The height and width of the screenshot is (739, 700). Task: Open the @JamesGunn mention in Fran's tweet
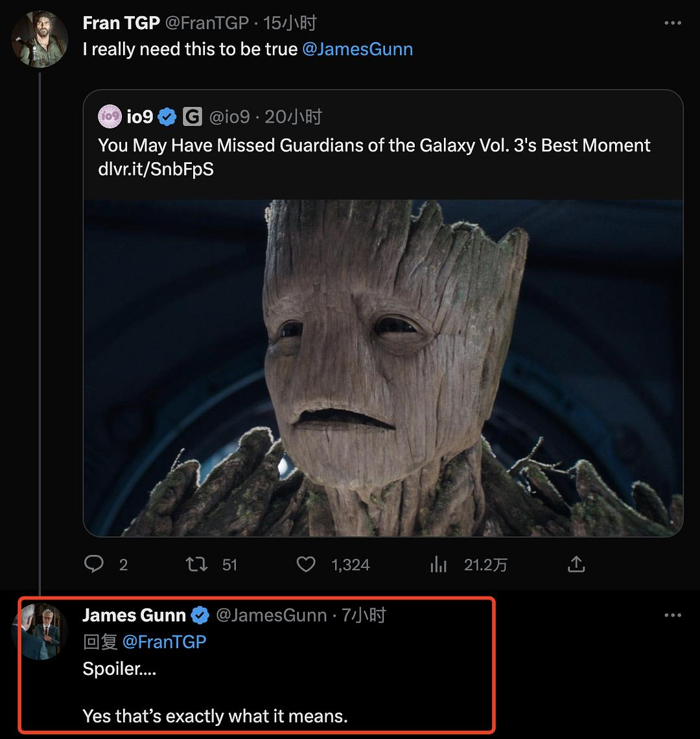point(357,49)
